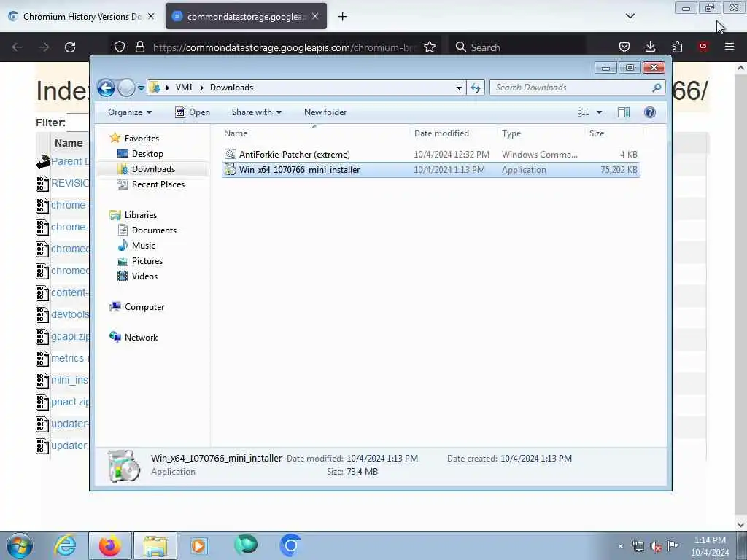Switch to Chromium History Versions tab
The image size is (747, 560).
coord(82,16)
